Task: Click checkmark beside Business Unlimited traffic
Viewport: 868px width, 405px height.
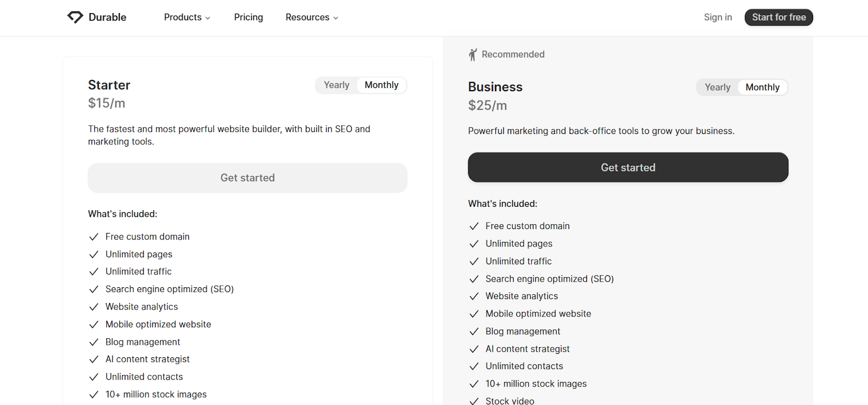Action: (474, 261)
